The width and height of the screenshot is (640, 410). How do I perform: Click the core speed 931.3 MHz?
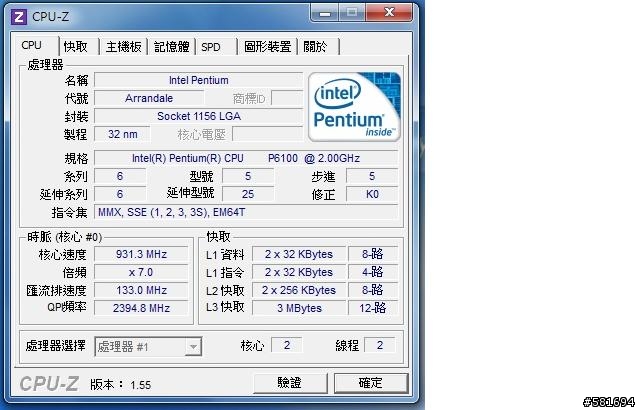141,254
